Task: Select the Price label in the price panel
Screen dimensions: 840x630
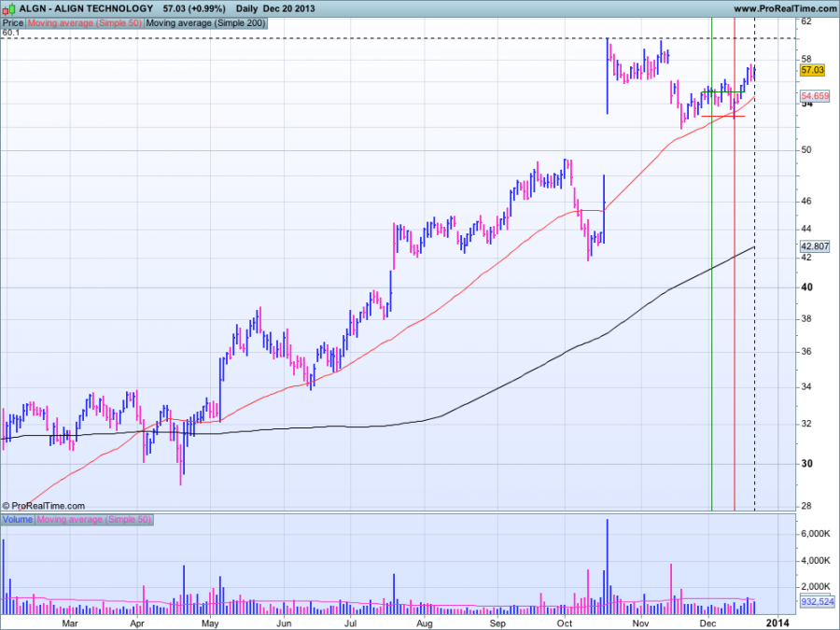Action: click(13, 23)
